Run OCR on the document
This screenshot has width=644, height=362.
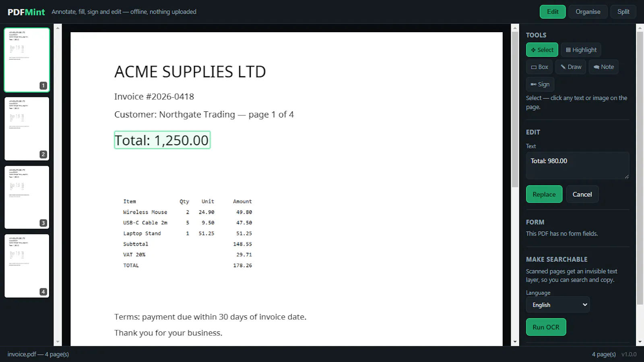(x=546, y=327)
